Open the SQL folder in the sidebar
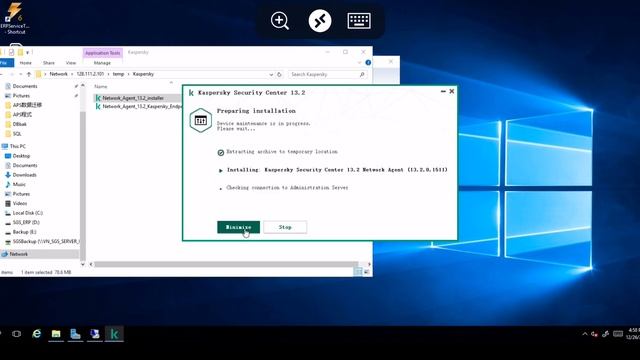The height and width of the screenshot is (360, 640). click(x=17, y=134)
